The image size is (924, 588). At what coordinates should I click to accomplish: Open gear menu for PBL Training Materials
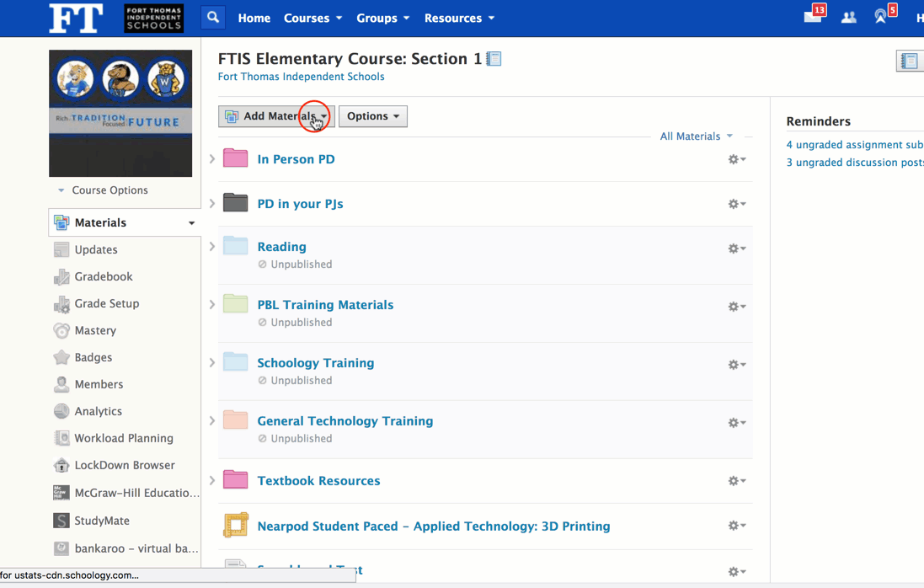tap(737, 307)
